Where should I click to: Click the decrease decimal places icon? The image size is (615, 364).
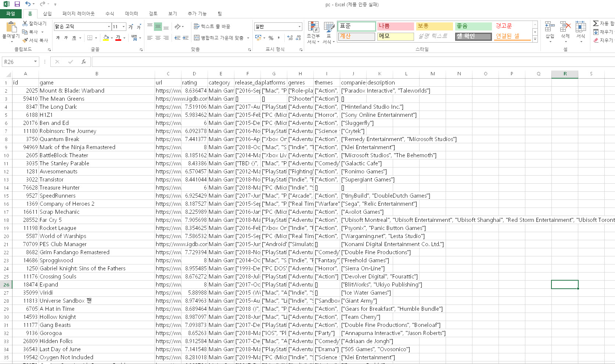click(298, 38)
